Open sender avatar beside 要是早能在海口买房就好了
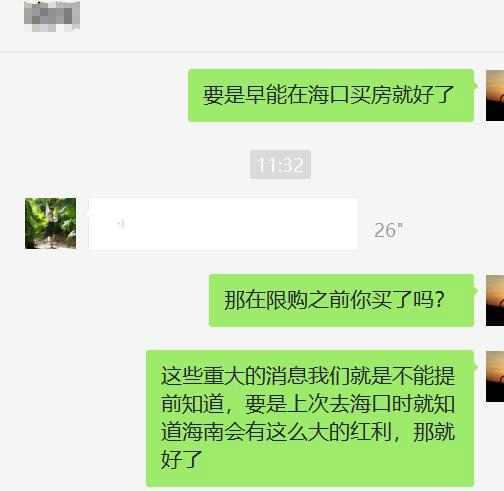The width and height of the screenshot is (504, 491). click(x=495, y=96)
